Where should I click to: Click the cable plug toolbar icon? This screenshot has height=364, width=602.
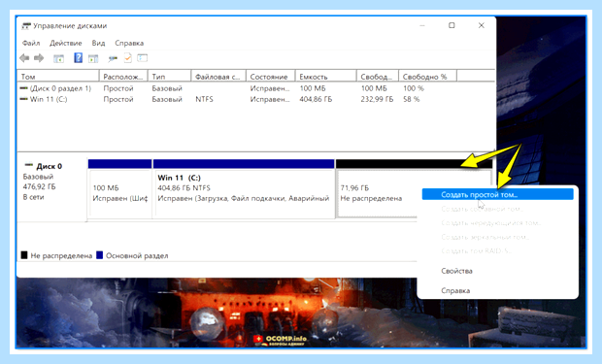(113, 58)
